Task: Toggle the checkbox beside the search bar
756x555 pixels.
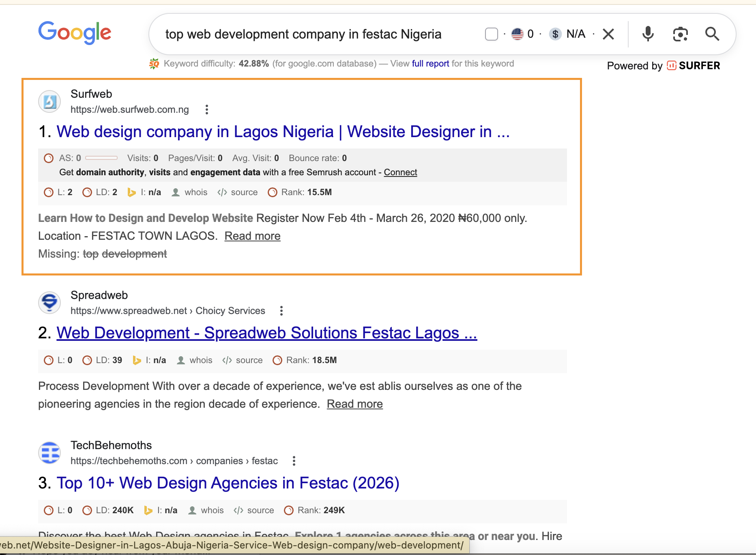Action: pyautogui.click(x=491, y=34)
